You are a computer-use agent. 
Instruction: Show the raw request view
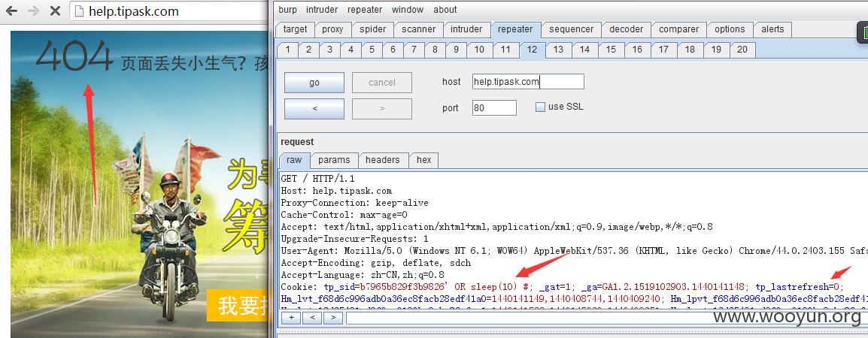coord(295,160)
